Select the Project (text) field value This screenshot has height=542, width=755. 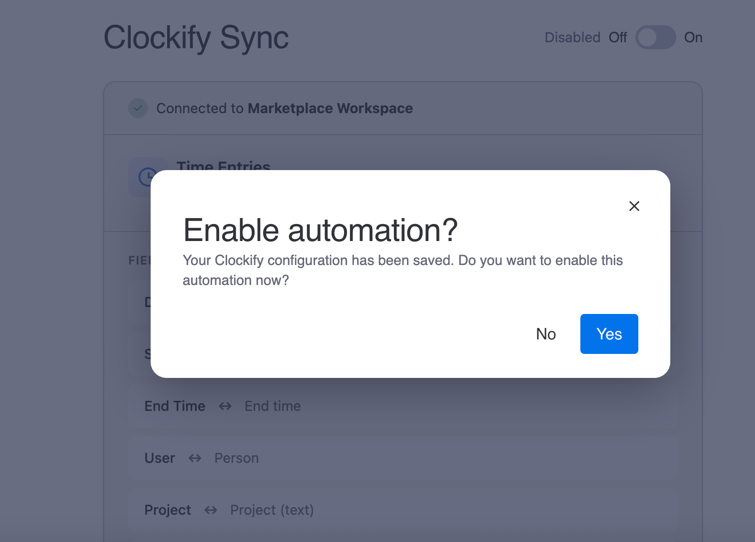(x=272, y=510)
